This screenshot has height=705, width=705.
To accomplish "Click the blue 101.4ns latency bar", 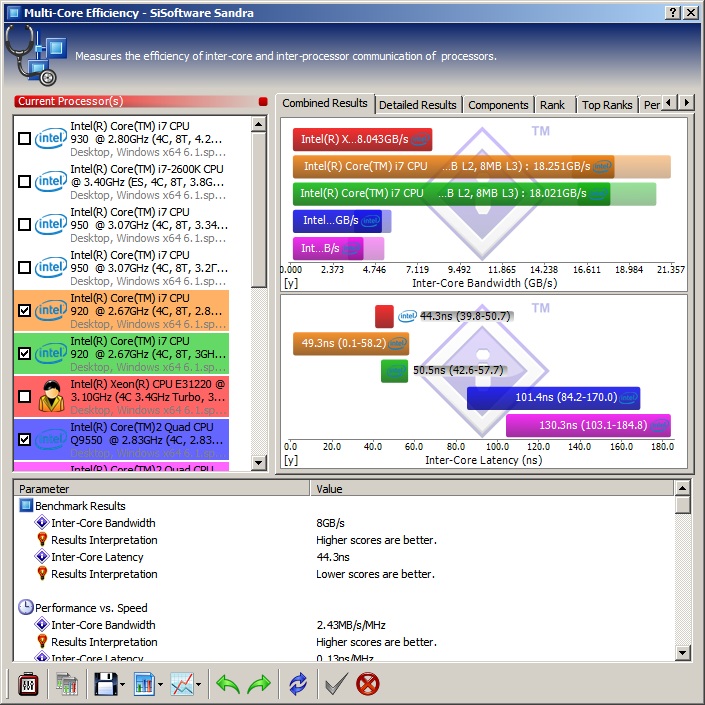I will (x=553, y=397).
